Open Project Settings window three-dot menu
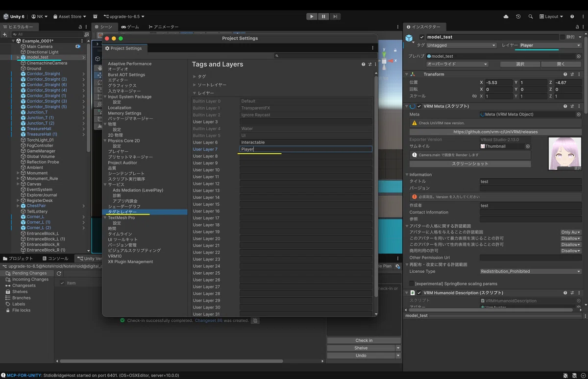This screenshot has width=588, height=379. pyautogui.click(x=372, y=48)
